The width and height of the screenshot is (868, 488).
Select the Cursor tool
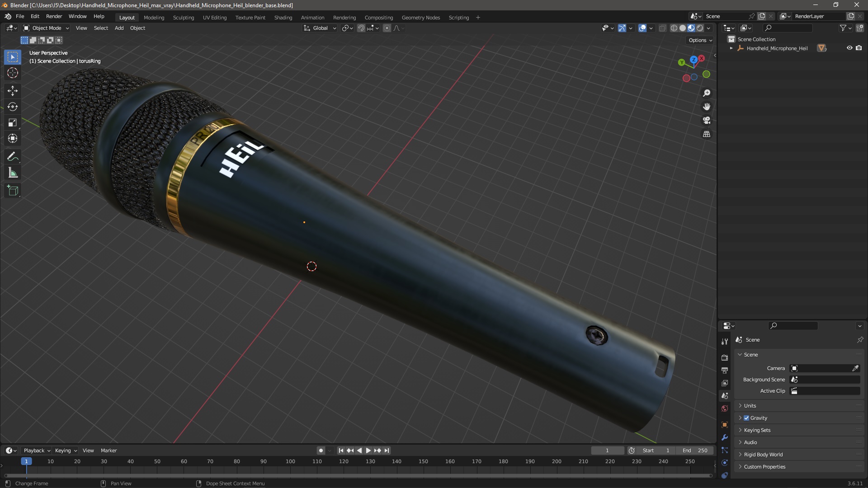(13, 73)
